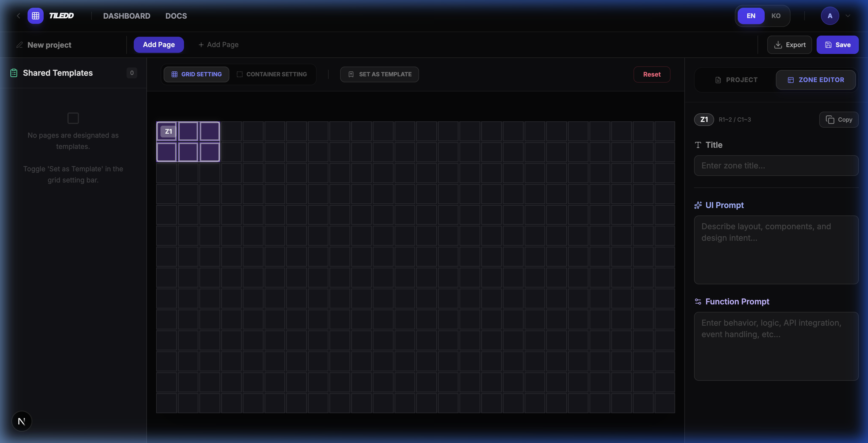Click the clipboard icon beside Shared Templates
The height and width of the screenshot is (443, 868).
click(13, 72)
